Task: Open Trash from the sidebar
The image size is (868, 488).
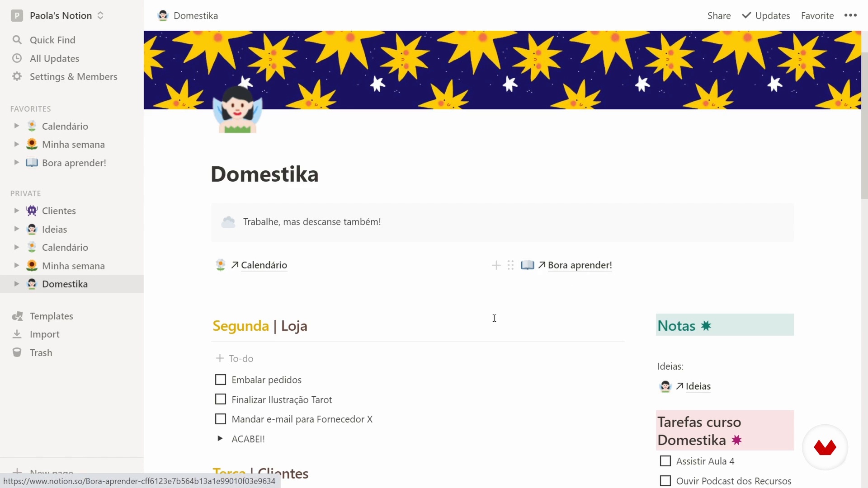Action: (x=41, y=352)
